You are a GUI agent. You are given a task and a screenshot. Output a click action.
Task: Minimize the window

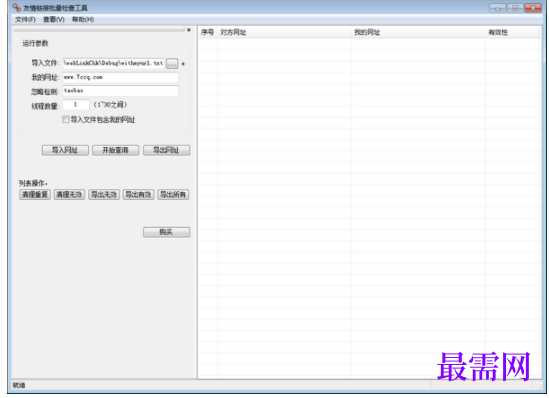(498, 8)
